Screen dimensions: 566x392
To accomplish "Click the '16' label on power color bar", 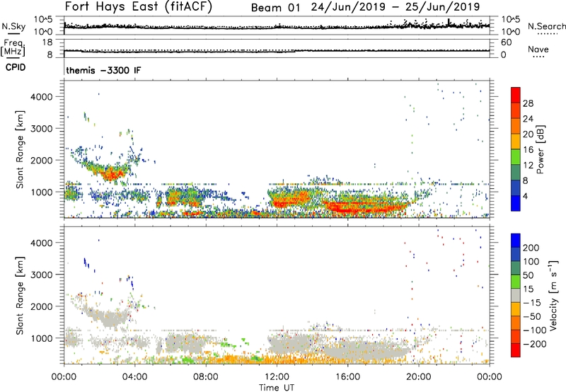I will (x=528, y=150).
